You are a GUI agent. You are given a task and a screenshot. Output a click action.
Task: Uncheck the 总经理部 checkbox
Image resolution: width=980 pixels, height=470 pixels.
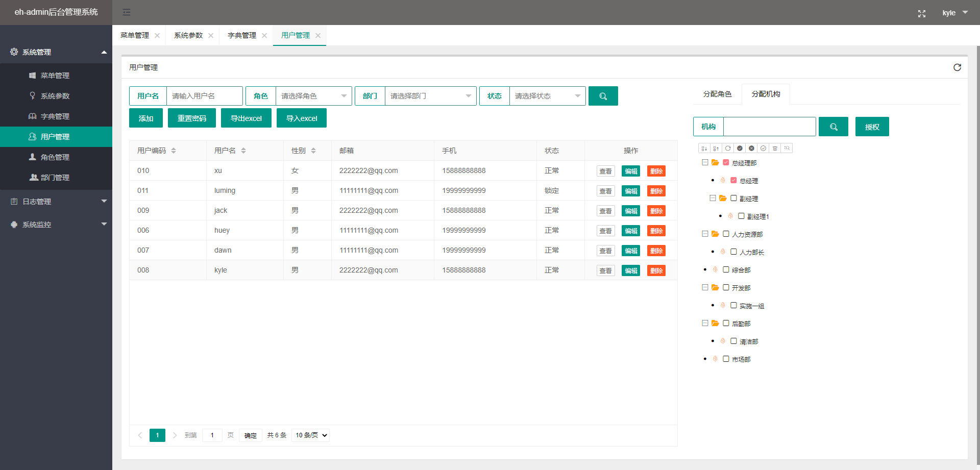(x=726, y=163)
